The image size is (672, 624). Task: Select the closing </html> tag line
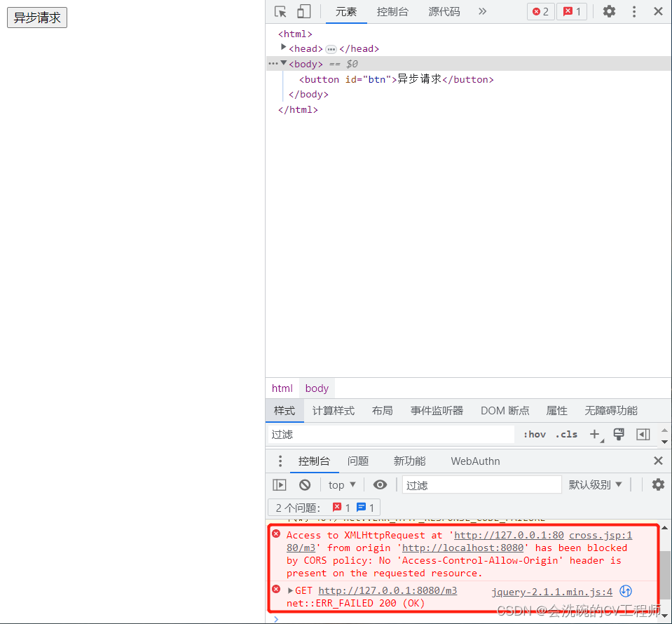298,110
